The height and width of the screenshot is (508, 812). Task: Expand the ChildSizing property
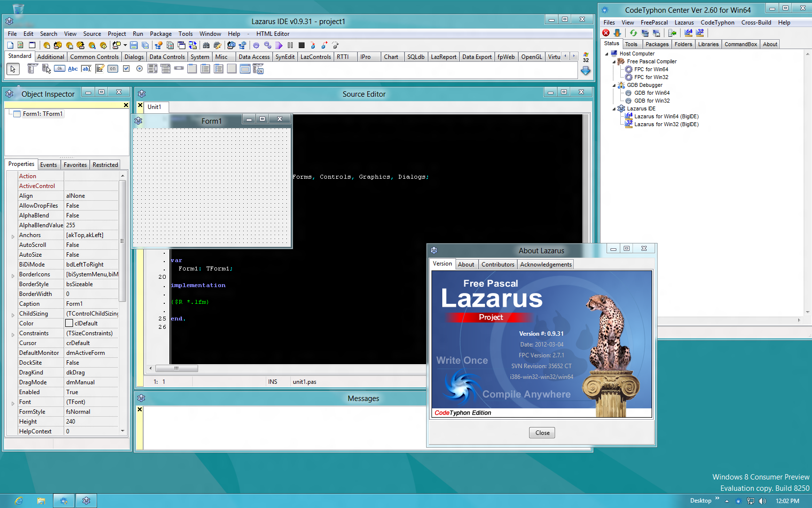13,315
